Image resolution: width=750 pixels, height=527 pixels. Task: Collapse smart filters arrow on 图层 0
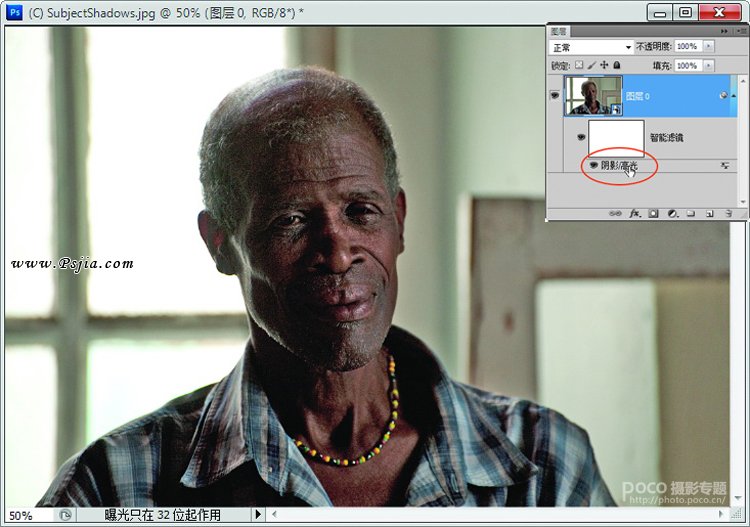pyautogui.click(x=734, y=96)
